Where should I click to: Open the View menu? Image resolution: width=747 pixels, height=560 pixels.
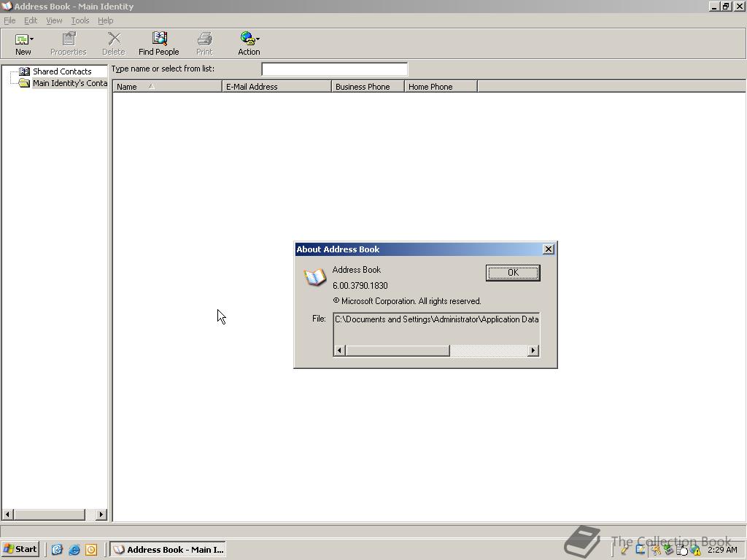[54, 20]
